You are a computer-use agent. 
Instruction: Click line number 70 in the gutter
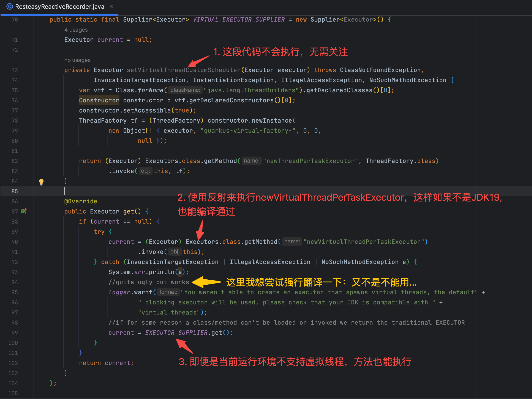tap(15, 20)
